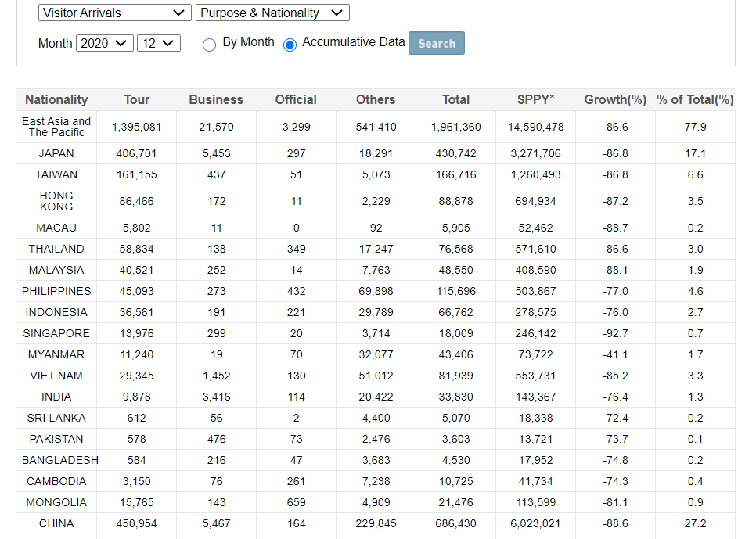The image size is (756, 539).
Task: Click the JAPAN row label
Action: [x=56, y=154]
